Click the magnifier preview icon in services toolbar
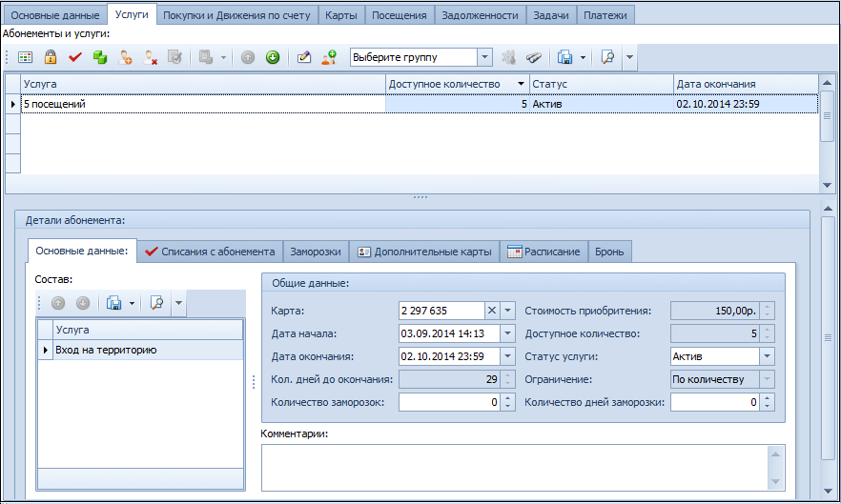This screenshot has width=841, height=504. click(x=607, y=57)
